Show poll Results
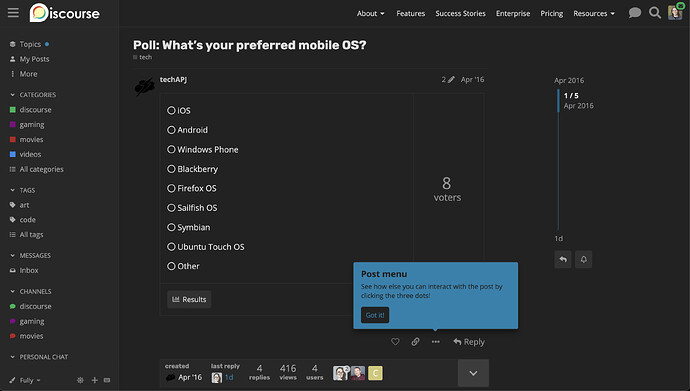 click(189, 299)
